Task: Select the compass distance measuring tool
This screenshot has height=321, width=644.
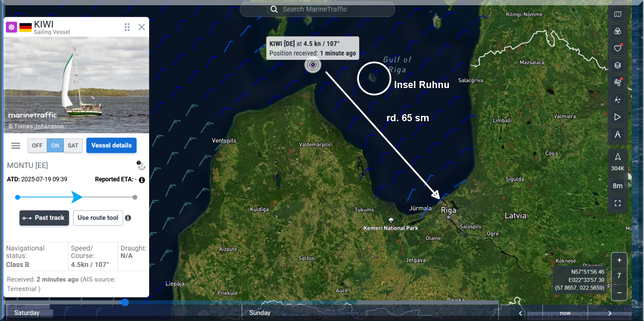Action: (x=617, y=134)
